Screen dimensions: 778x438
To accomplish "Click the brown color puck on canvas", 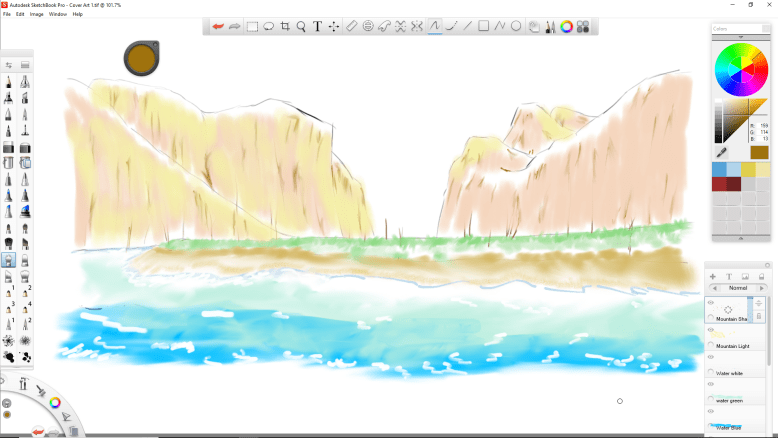I will [x=141, y=58].
